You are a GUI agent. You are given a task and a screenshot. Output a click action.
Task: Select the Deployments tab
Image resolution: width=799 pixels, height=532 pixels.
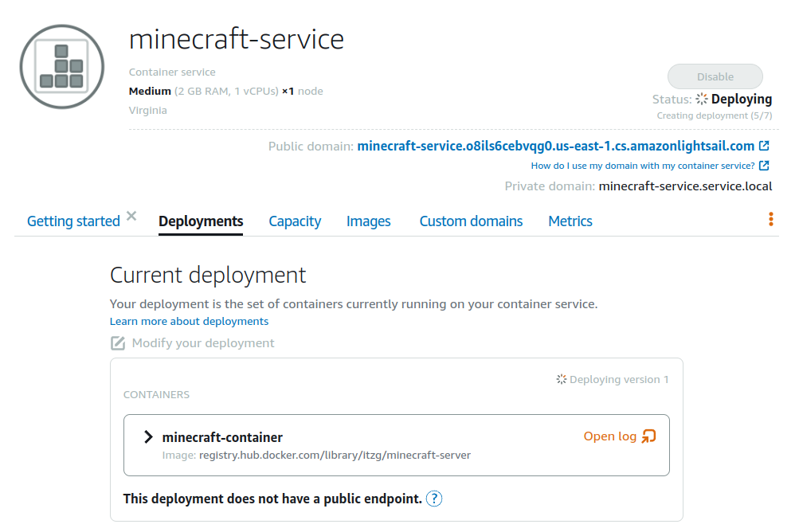[x=201, y=221]
